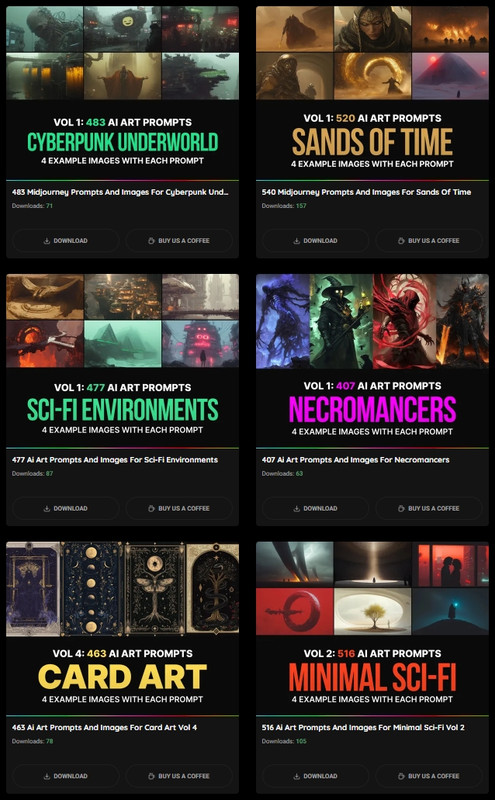
Task: Click the '516 Ai Art Prompts And Images For Minimal Sci-Fi Vol 2' title
Action: tap(363, 728)
